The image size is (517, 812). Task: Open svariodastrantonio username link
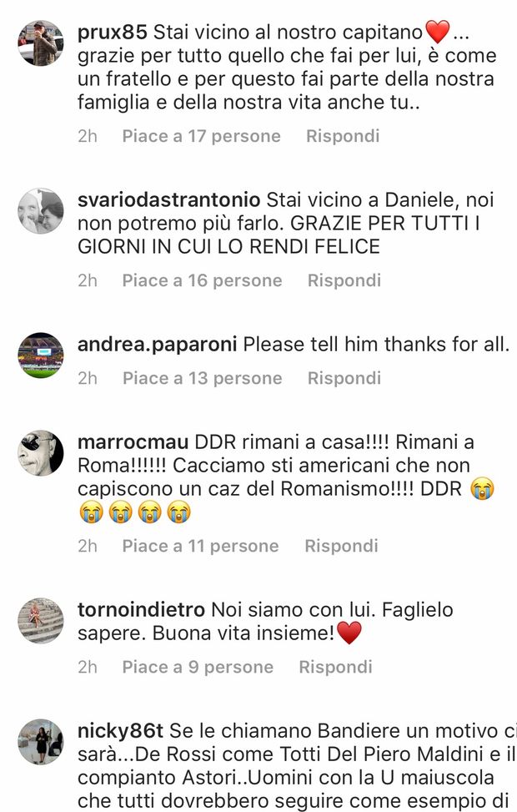[x=168, y=200]
